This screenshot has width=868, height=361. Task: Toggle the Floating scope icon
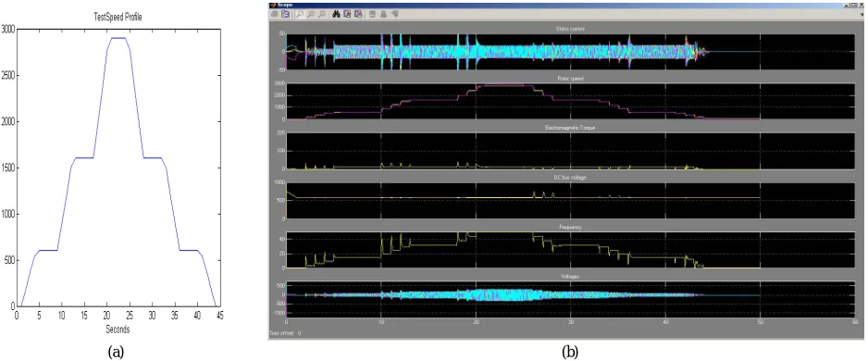pyautogui.click(x=373, y=14)
